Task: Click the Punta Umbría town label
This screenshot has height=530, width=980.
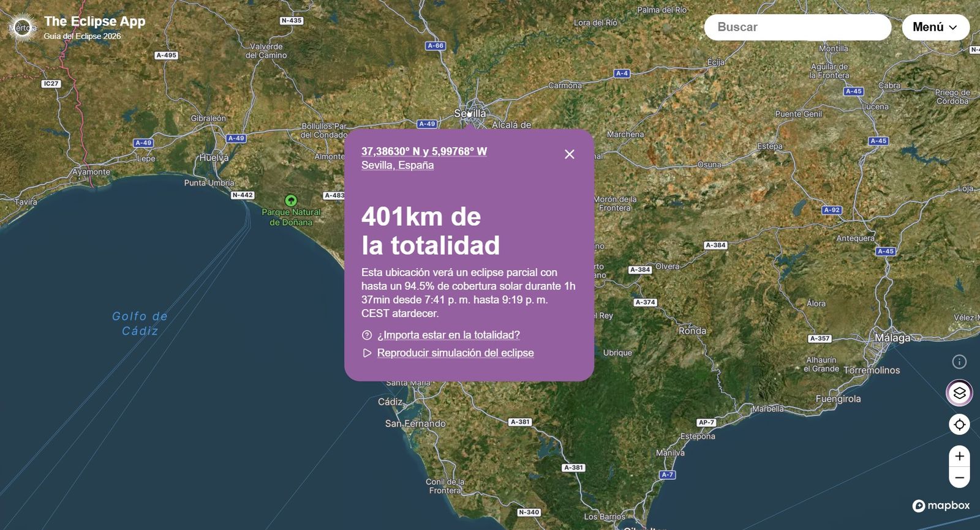Action: point(209,182)
